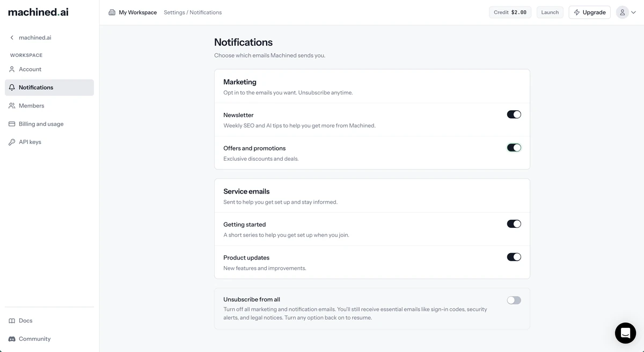Click 'Exclusive discounts and deals.' text
644x352 pixels.
point(261,159)
